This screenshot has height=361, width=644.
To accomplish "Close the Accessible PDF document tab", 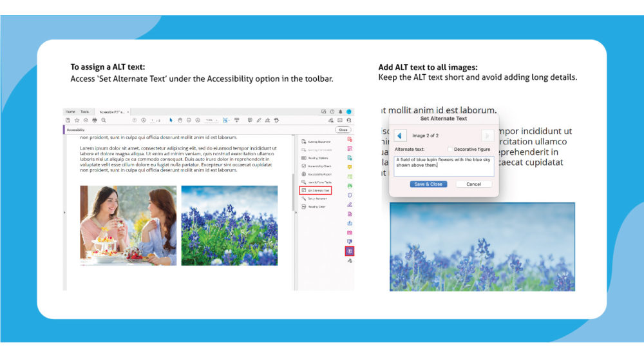I will (128, 112).
